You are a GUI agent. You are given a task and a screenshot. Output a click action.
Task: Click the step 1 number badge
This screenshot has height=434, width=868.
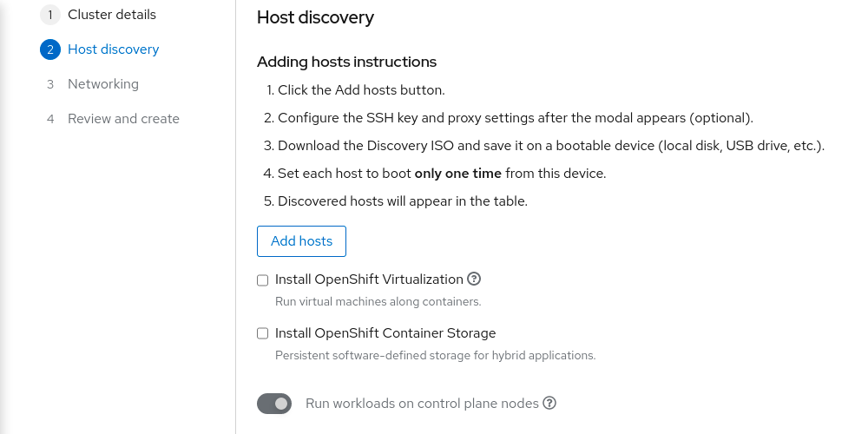pyautogui.click(x=50, y=15)
